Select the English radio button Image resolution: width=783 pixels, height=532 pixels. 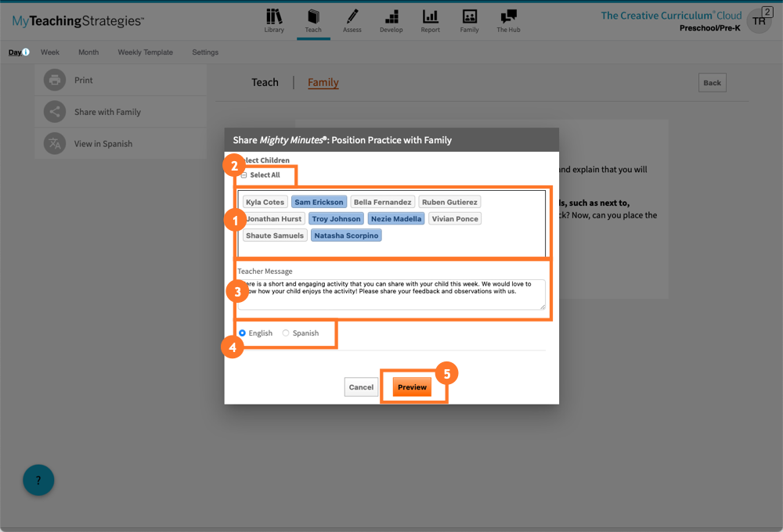(x=243, y=333)
